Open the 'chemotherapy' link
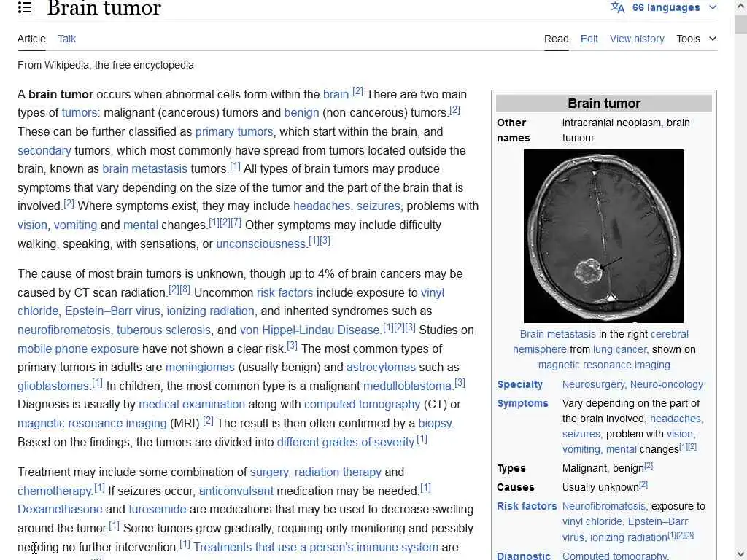 (55, 491)
